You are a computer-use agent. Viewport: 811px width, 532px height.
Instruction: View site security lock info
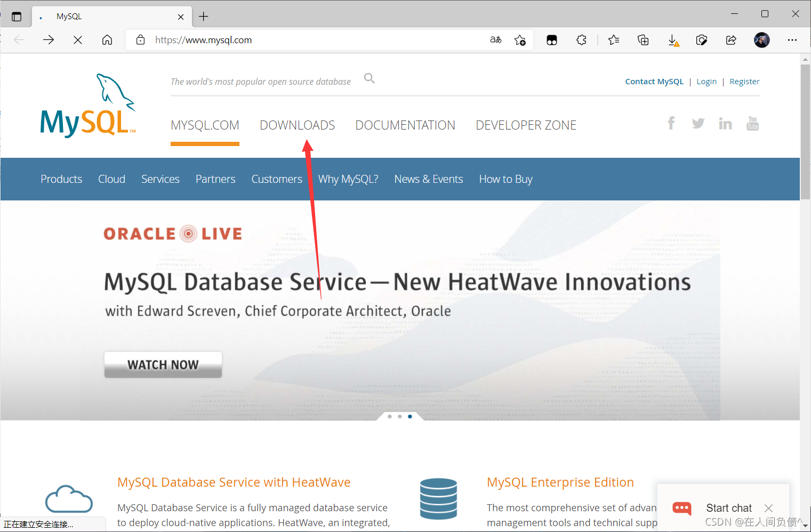coord(140,40)
